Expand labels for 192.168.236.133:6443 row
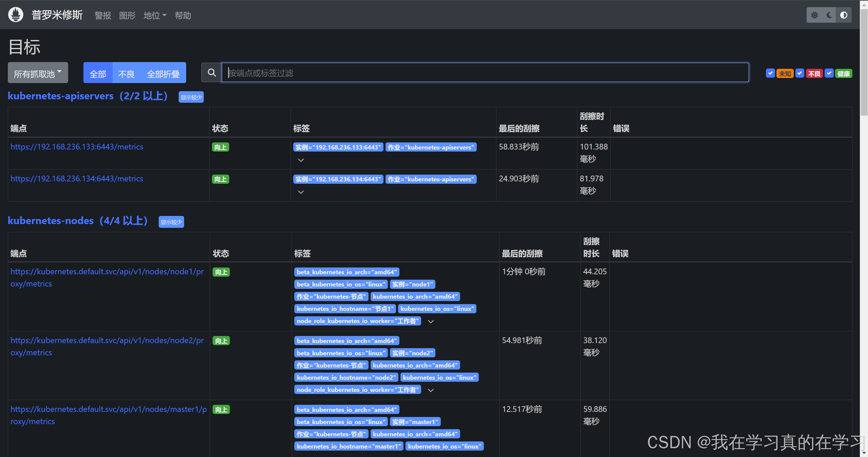Image resolution: width=868 pixels, height=457 pixels. tap(301, 160)
